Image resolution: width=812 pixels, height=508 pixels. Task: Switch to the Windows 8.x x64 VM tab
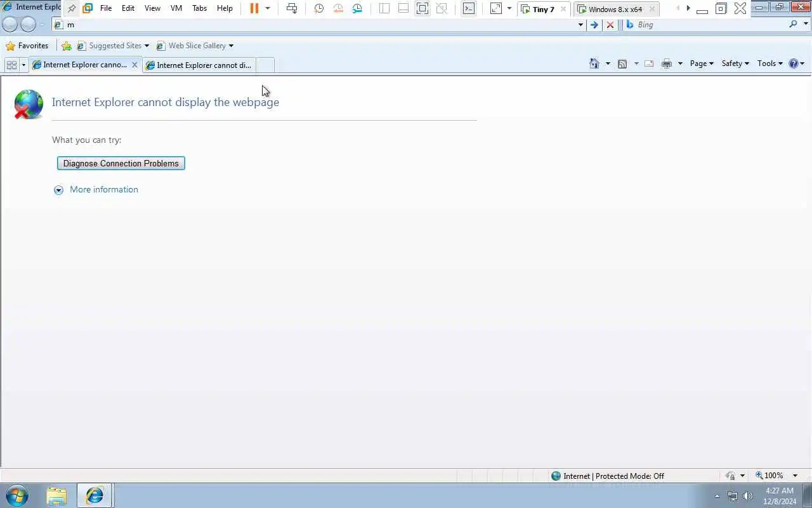click(x=615, y=9)
